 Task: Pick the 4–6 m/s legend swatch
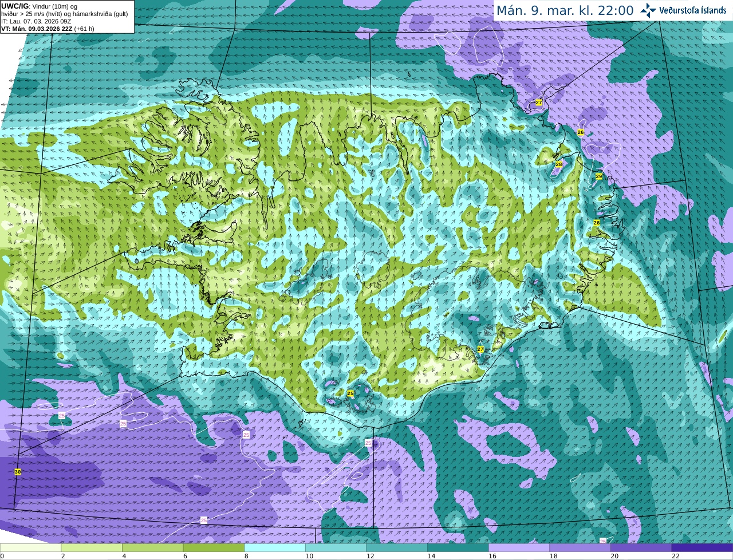pos(153,548)
